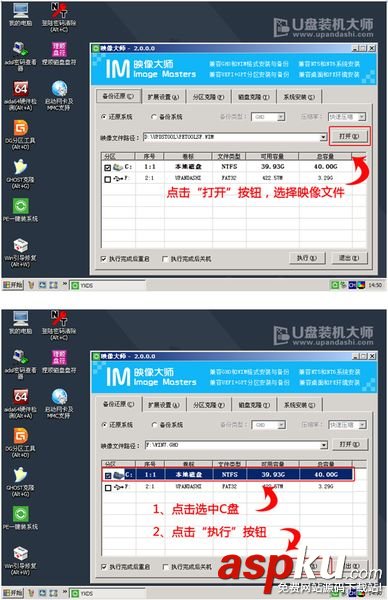The width and height of the screenshot is (388, 600).
Task: Switch to 扩展设置 tab in upper window
Action: [163, 97]
